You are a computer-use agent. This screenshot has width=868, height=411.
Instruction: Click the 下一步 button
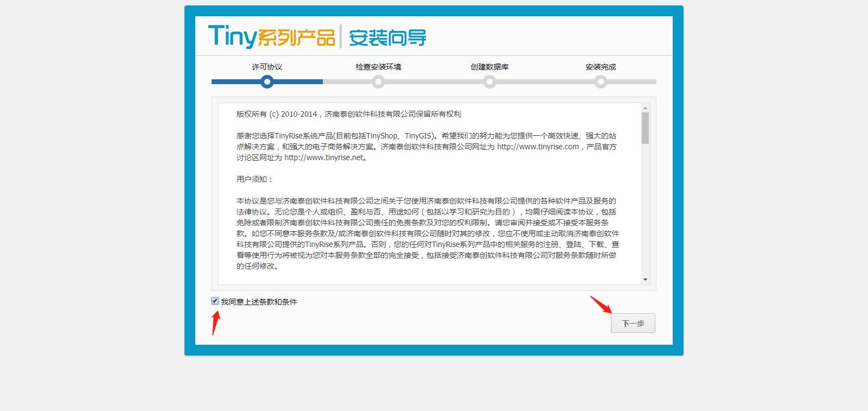pos(633,323)
